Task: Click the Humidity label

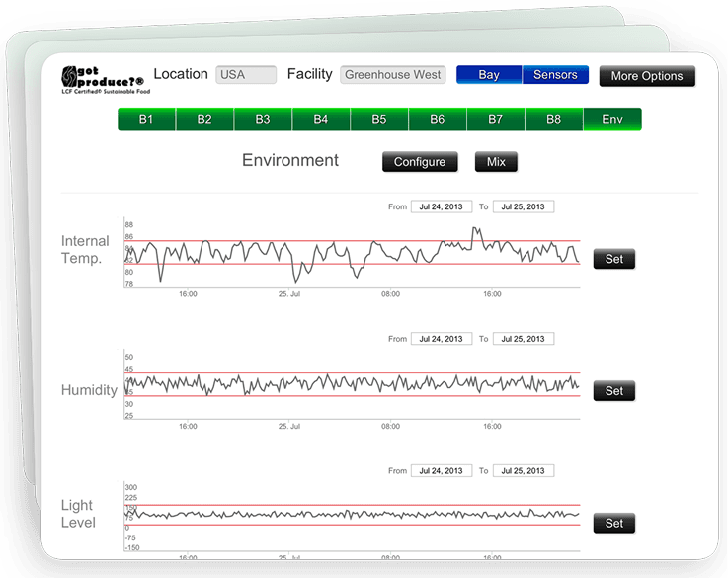Action: click(89, 390)
